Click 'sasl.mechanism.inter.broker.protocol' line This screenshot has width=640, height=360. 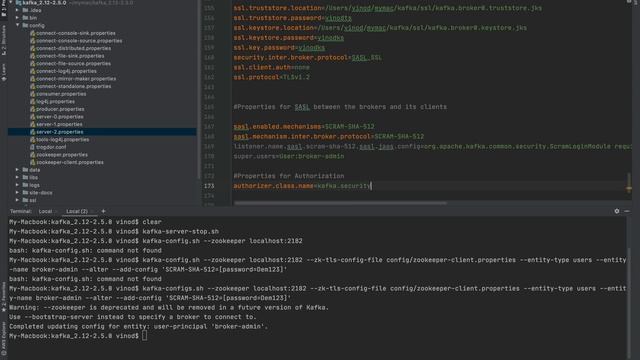pos(329,136)
